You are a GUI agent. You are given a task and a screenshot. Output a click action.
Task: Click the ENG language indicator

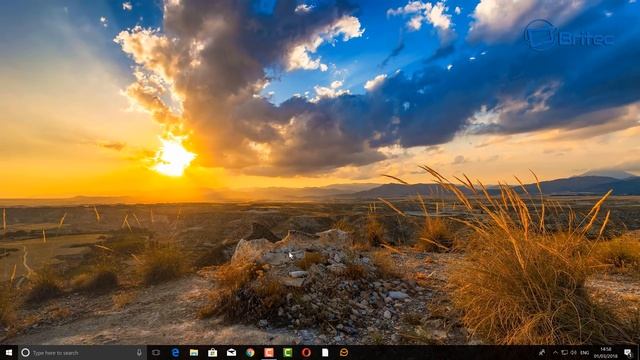click(x=585, y=353)
